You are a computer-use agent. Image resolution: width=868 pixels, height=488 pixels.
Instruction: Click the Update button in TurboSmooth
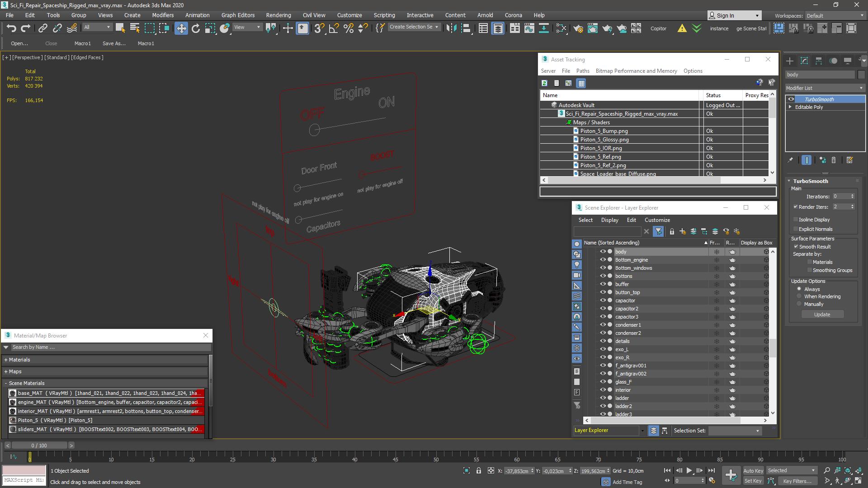822,314
